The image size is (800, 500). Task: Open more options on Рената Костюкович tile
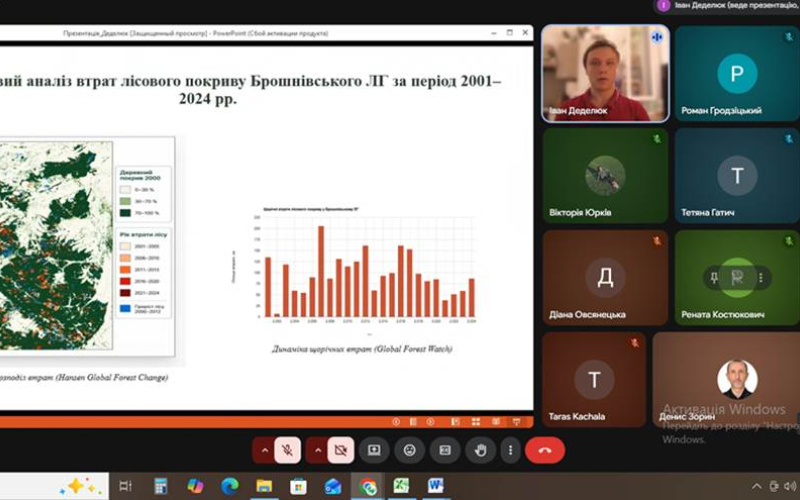[x=761, y=278]
